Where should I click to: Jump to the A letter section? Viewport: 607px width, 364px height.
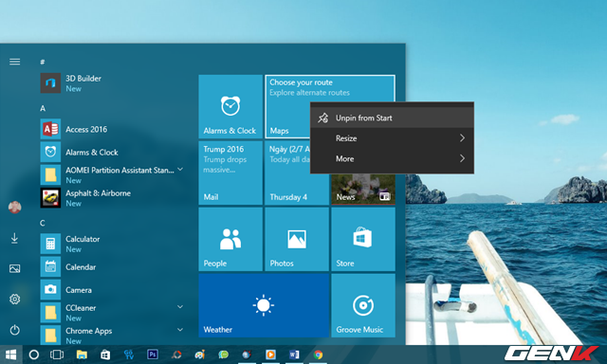tap(43, 108)
